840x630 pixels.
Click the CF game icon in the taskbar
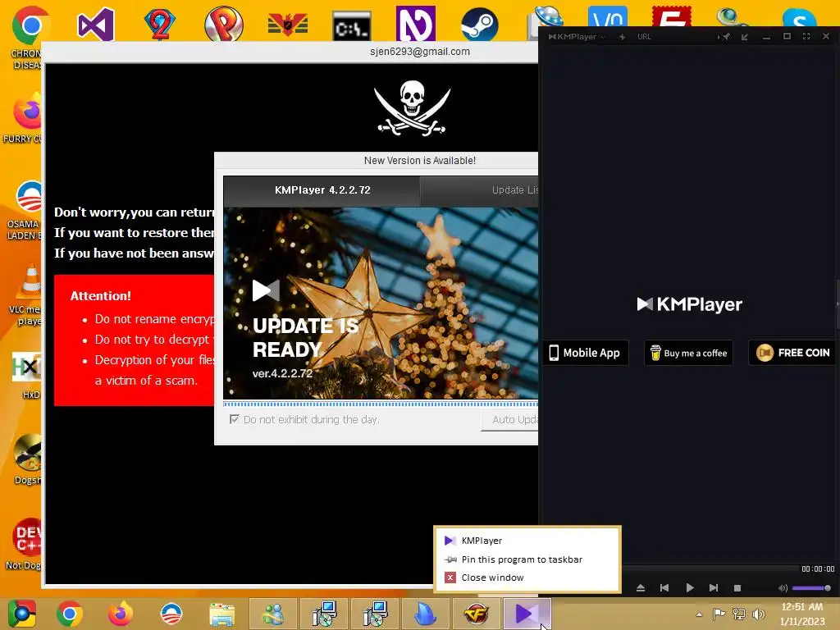pyautogui.click(x=477, y=614)
